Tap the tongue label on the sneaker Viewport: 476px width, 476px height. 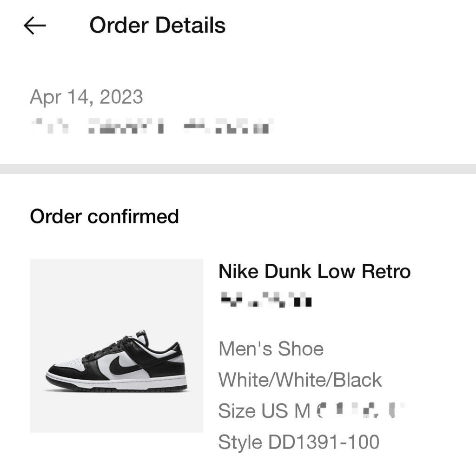(x=142, y=334)
